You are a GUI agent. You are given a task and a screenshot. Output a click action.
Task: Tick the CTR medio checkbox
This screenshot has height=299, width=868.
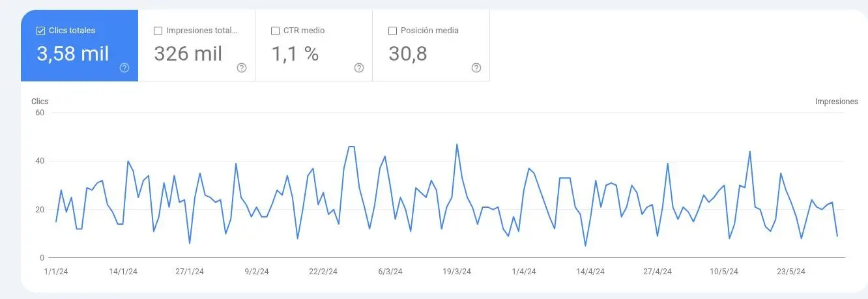click(275, 31)
